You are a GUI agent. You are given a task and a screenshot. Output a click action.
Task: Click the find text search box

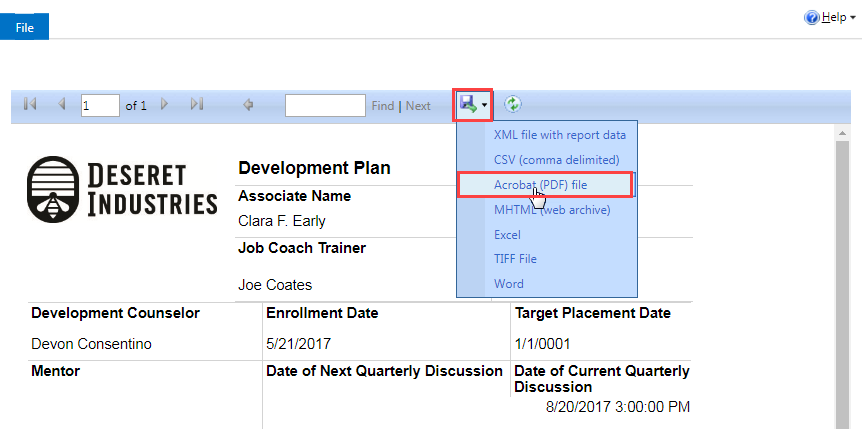tap(325, 105)
